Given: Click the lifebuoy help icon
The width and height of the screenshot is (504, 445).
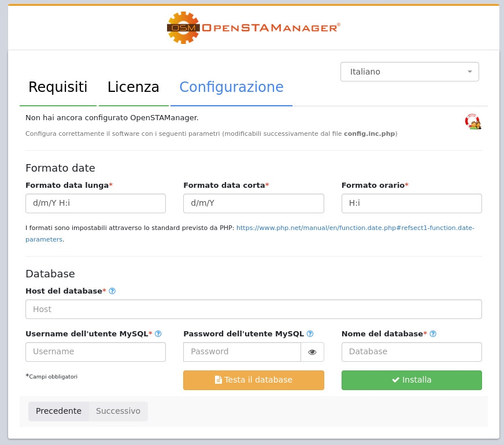Looking at the screenshot, I should click(x=473, y=121).
